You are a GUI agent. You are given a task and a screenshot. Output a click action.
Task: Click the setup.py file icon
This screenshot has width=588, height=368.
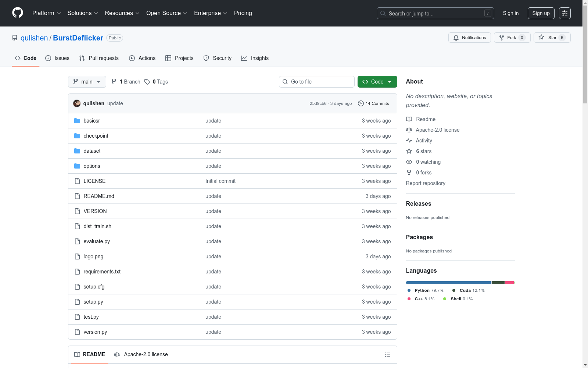(77, 302)
